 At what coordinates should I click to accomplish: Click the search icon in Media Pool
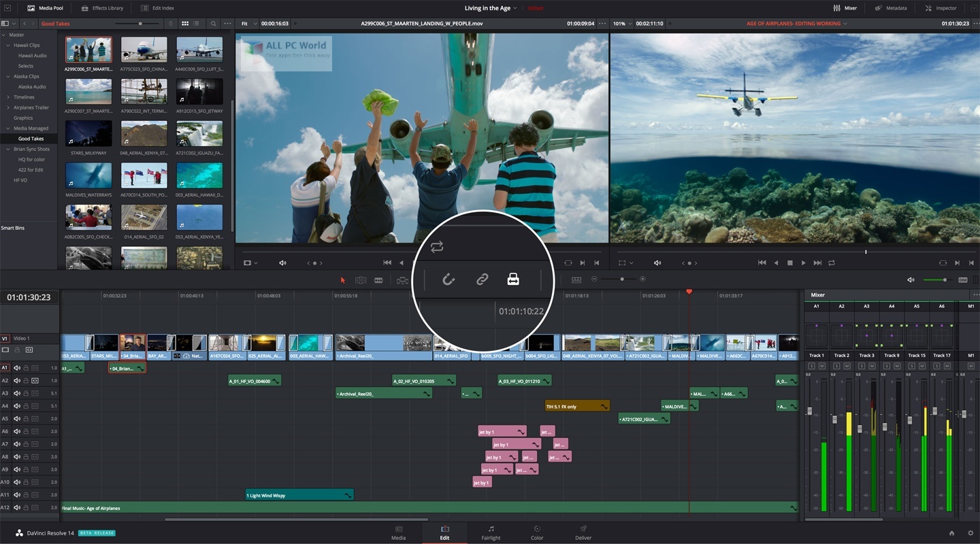coord(213,24)
